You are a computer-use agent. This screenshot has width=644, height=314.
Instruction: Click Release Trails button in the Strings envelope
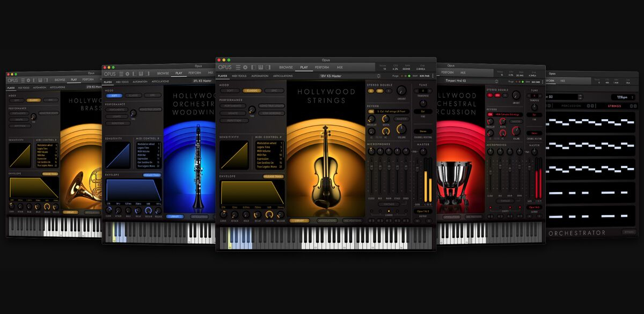click(x=273, y=176)
